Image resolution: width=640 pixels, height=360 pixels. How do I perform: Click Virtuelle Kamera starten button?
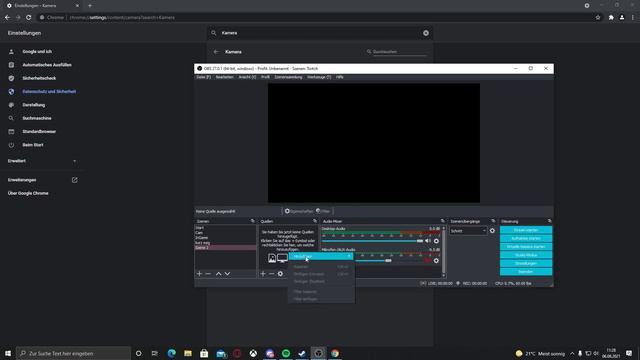point(526,247)
